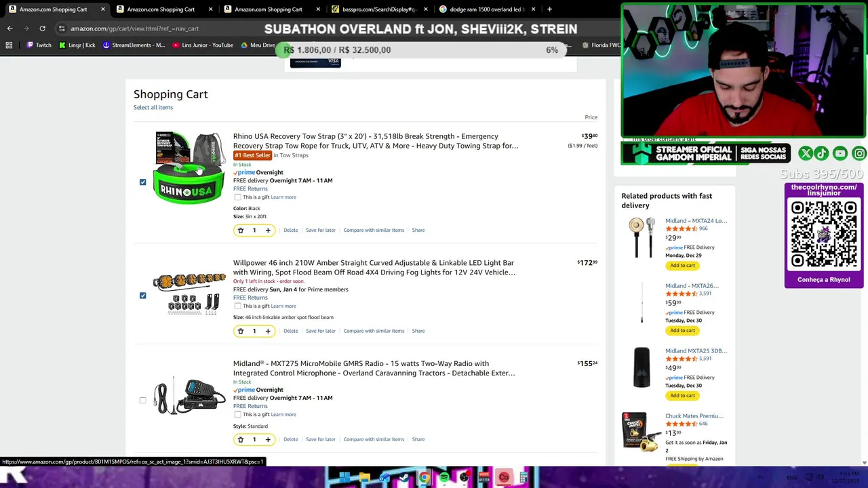Mark the Willpower light bar as a gift
This screenshot has height=488, width=868.
(237, 306)
